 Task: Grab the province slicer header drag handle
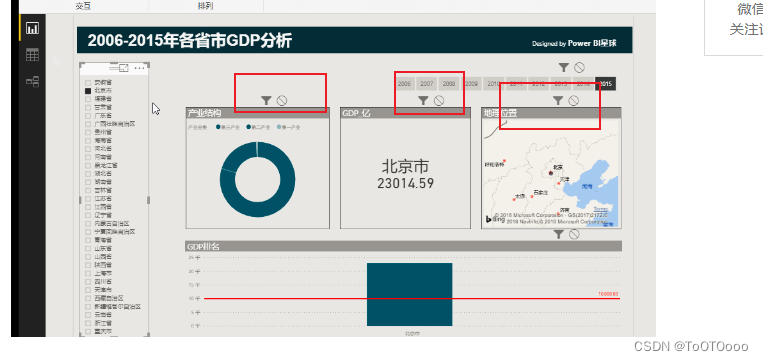coord(114,68)
